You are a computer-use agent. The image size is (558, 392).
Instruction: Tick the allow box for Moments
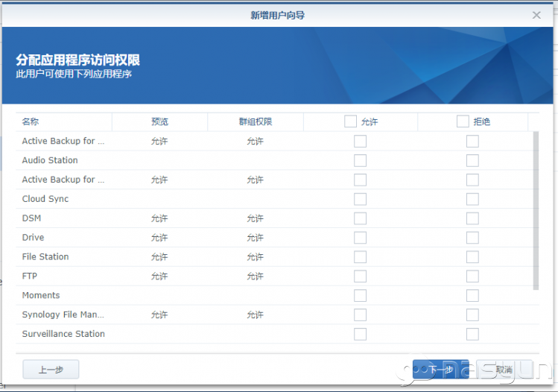[x=360, y=296]
